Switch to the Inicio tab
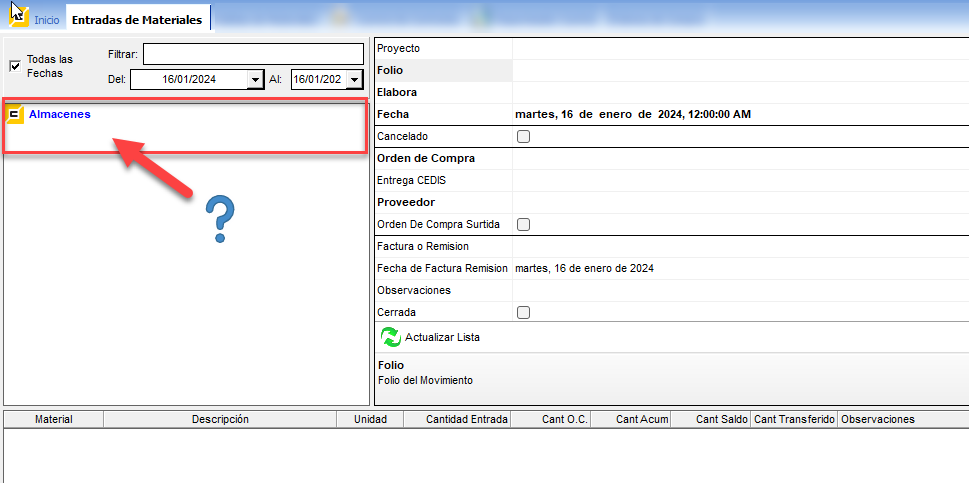Image resolution: width=969 pixels, height=483 pixels. pyautogui.click(x=46, y=20)
